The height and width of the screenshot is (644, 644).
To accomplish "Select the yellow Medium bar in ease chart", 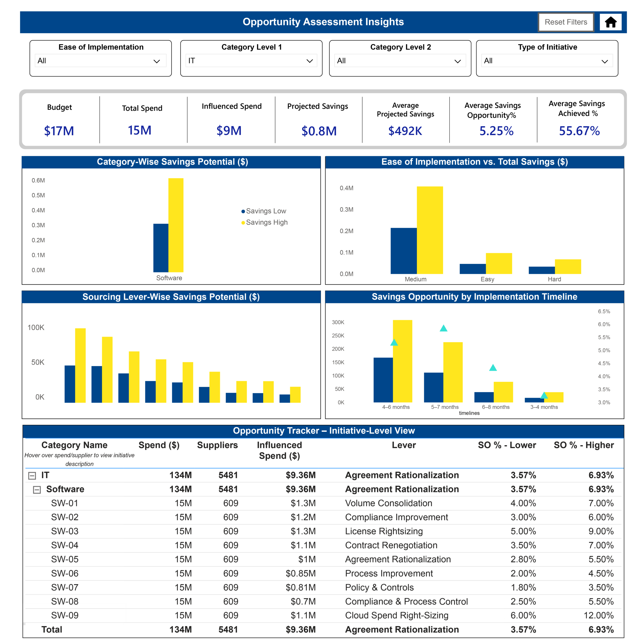I will coord(430,230).
